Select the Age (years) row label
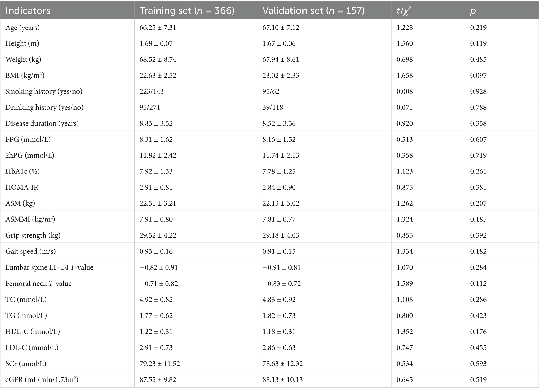 [22, 27]
